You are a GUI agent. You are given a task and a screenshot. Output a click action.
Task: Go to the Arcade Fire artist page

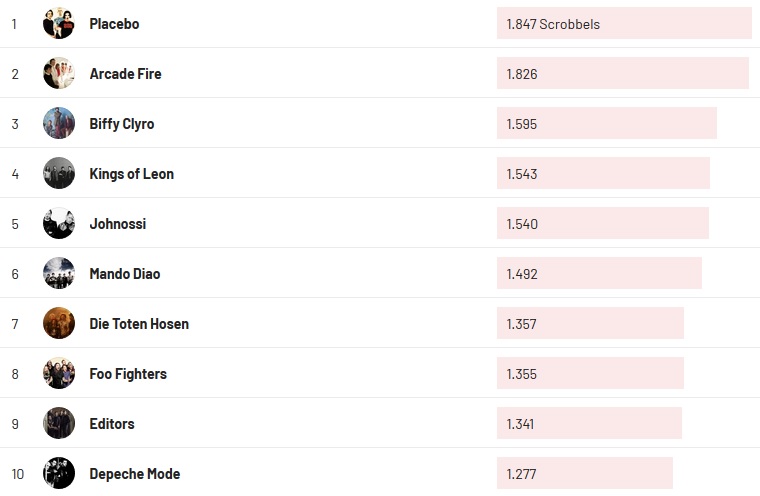tap(125, 74)
